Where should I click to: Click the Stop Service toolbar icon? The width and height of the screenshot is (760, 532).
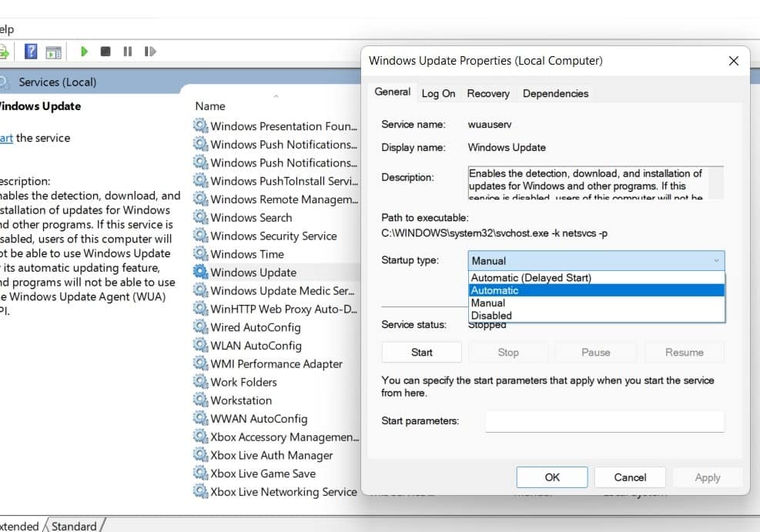[x=105, y=52]
